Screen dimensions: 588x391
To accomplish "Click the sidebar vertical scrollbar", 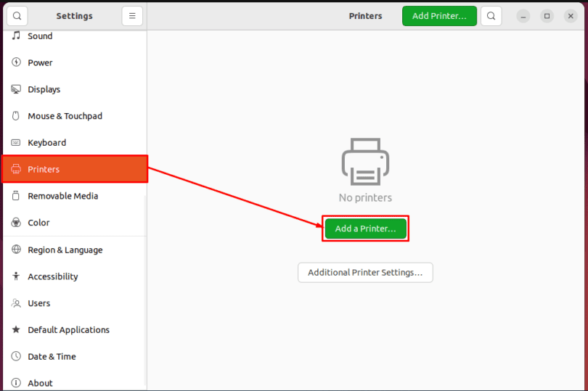I will point(145,291).
